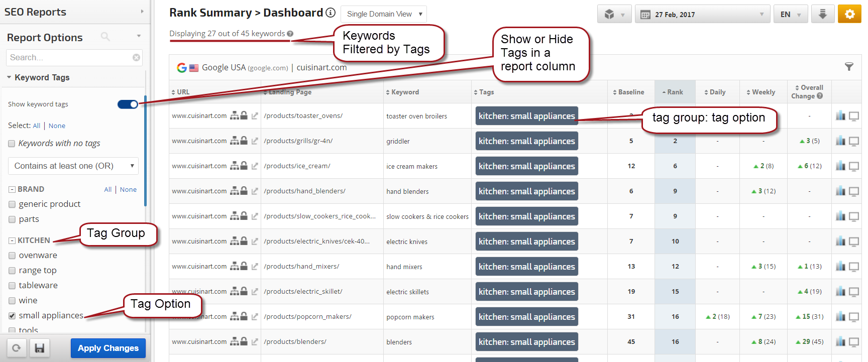The image size is (868, 362).
Task: Click the left panel vertical scrollbar
Action: tap(145, 151)
